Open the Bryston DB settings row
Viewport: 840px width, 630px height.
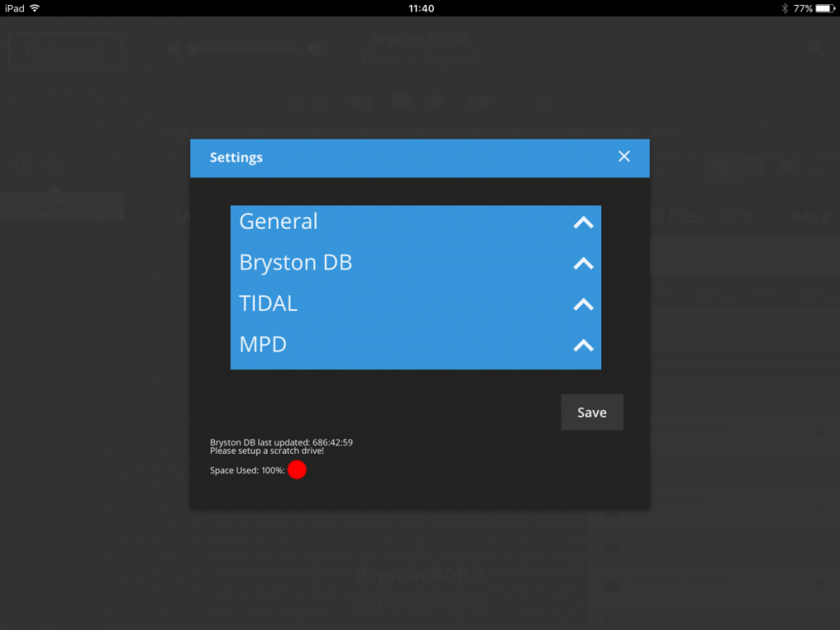pyautogui.click(x=416, y=262)
